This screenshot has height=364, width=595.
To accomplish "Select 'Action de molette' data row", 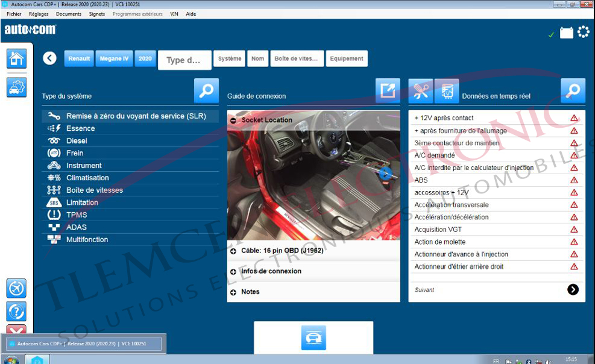I will (496, 242).
